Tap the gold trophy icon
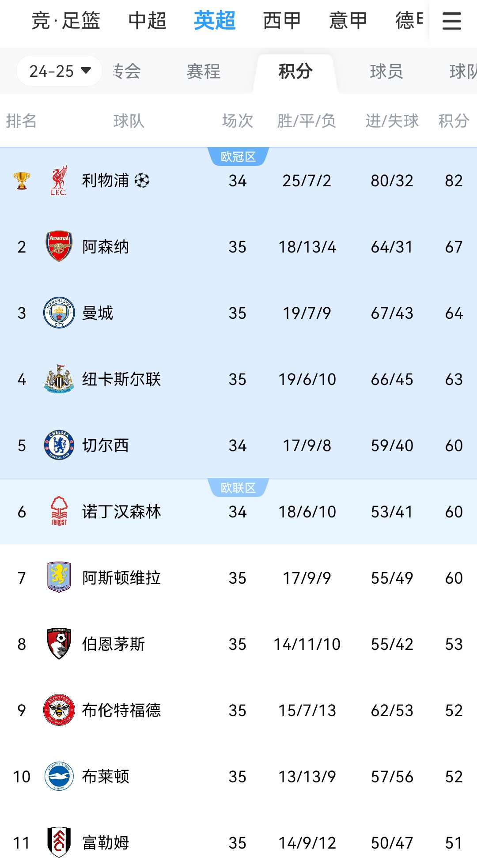Screen dimensions: 477x868 click(x=22, y=181)
